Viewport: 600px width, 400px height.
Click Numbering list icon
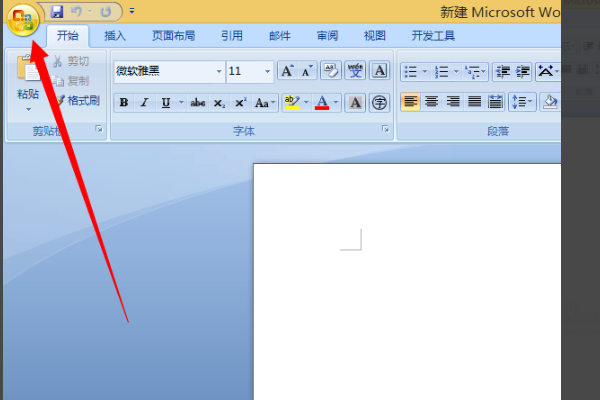pyautogui.click(x=442, y=72)
